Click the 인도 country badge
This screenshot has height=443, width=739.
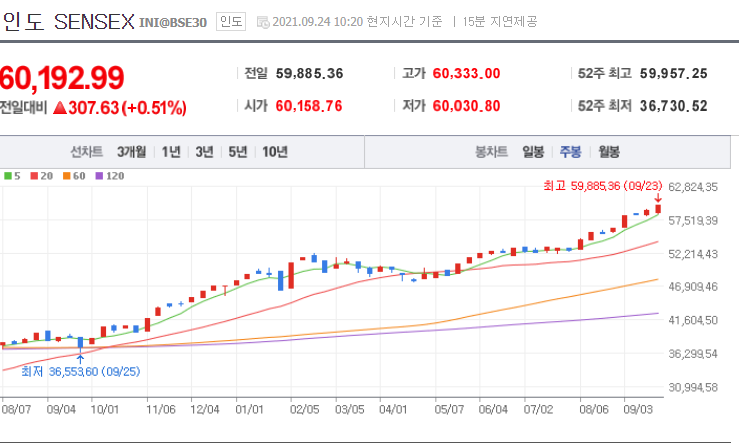[232, 21]
